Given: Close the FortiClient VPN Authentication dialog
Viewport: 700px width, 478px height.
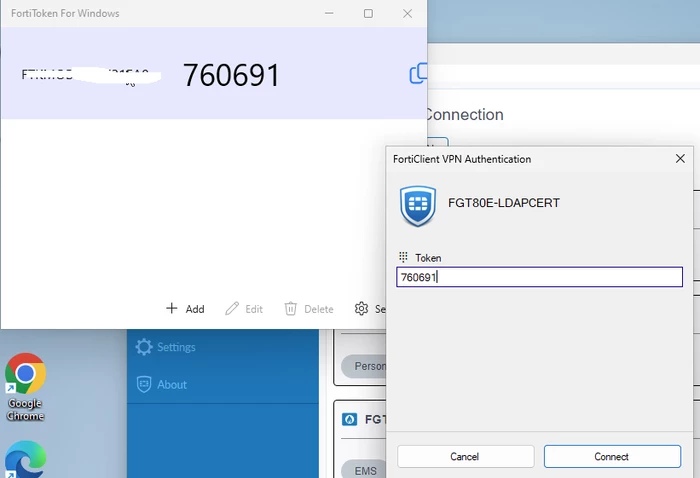Looking at the screenshot, I should pyautogui.click(x=680, y=158).
